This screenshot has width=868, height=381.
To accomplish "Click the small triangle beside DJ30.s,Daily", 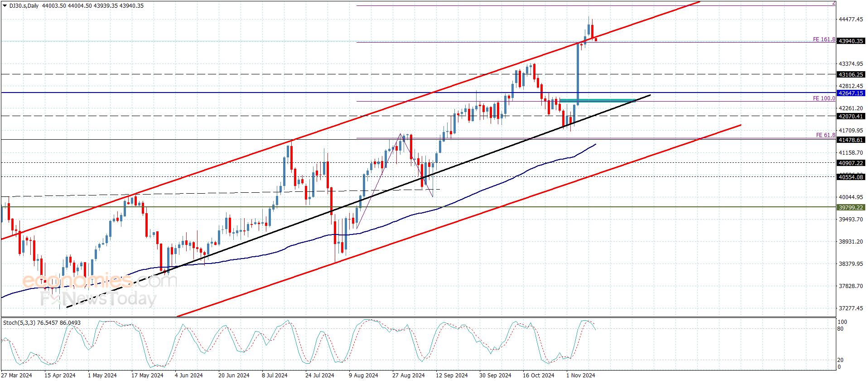I will pyautogui.click(x=5, y=6).
